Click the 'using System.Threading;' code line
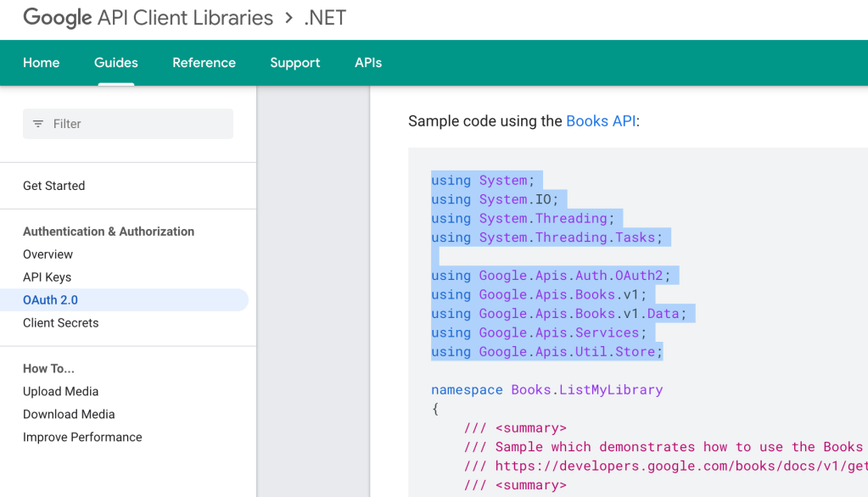 (523, 219)
